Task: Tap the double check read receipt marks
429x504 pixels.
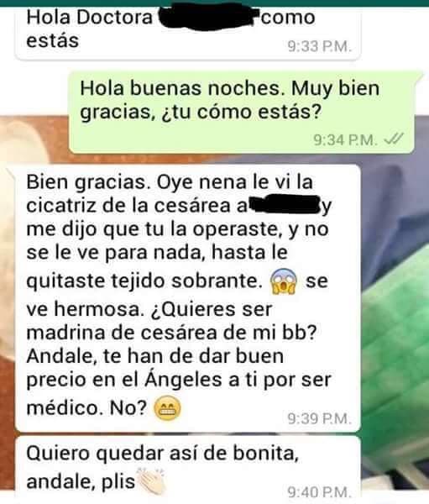Action: 394,139
